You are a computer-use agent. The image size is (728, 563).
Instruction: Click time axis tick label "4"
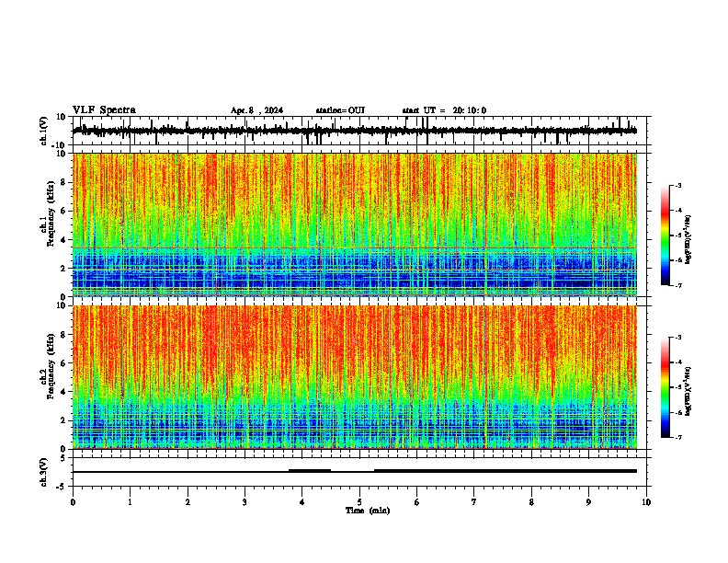tap(302, 502)
